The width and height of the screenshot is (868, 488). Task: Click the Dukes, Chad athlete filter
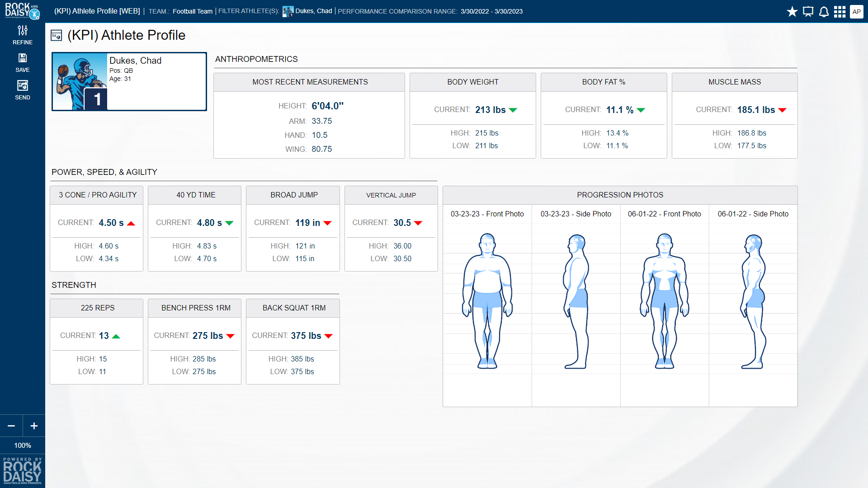click(x=313, y=11)
